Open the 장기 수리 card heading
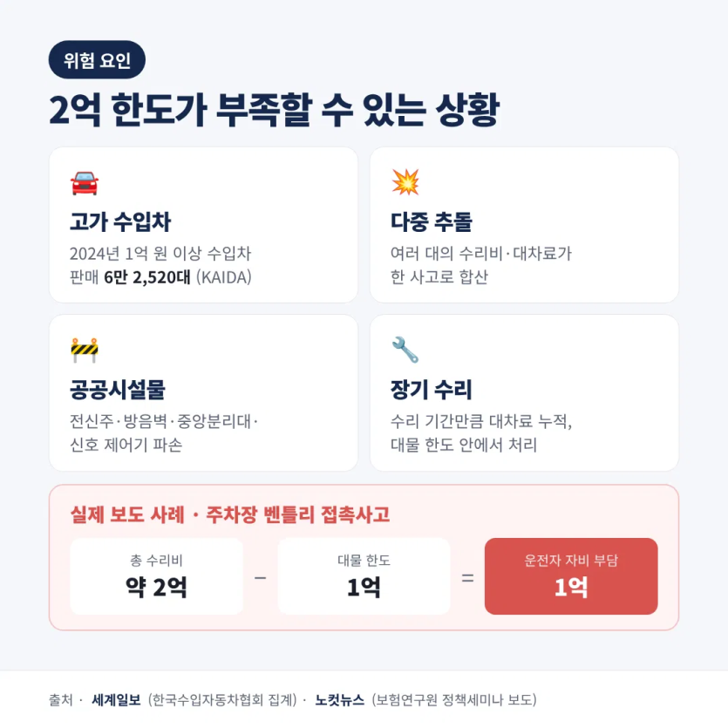 (432, 389)
